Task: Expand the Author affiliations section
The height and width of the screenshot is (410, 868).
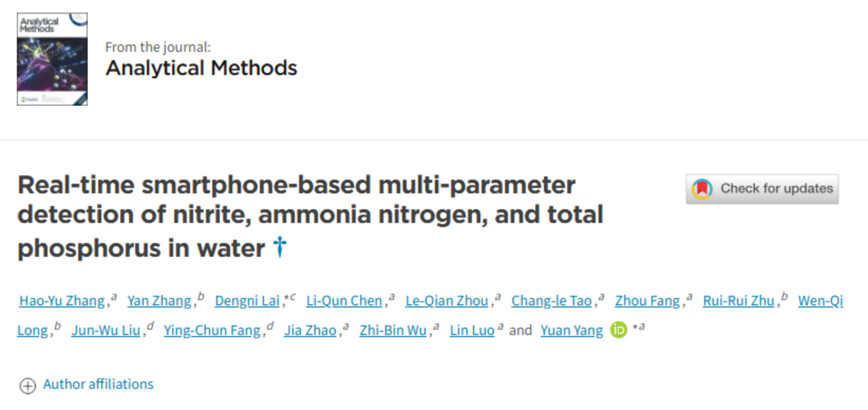Action: pyautogui.click(x=98, y=384)
